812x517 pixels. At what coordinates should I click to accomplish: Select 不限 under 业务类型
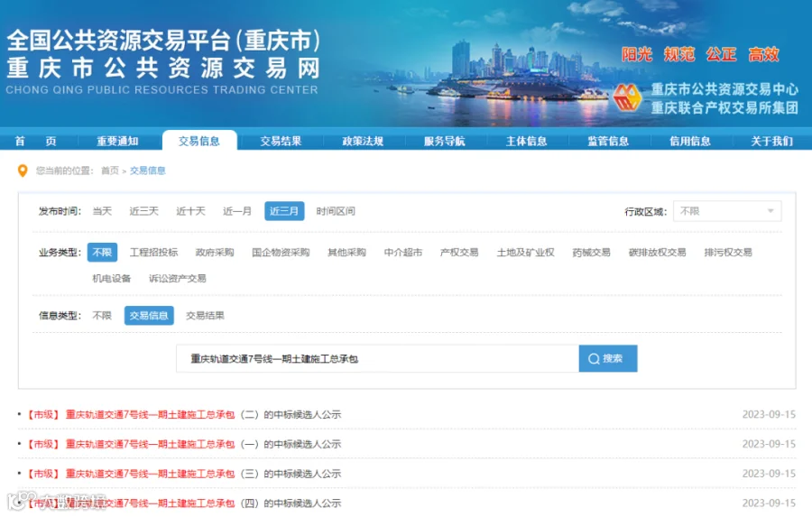pos(102,253)
